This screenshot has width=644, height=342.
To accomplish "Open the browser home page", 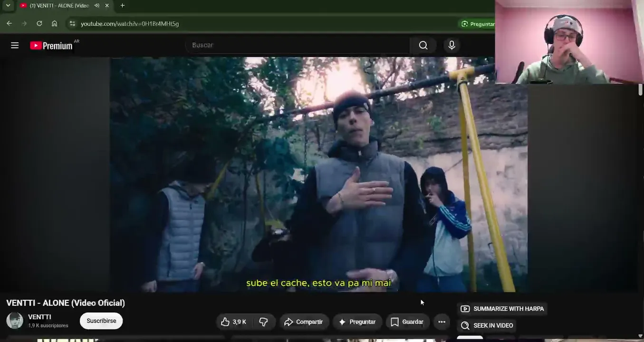I will click(x=55, y=23).
